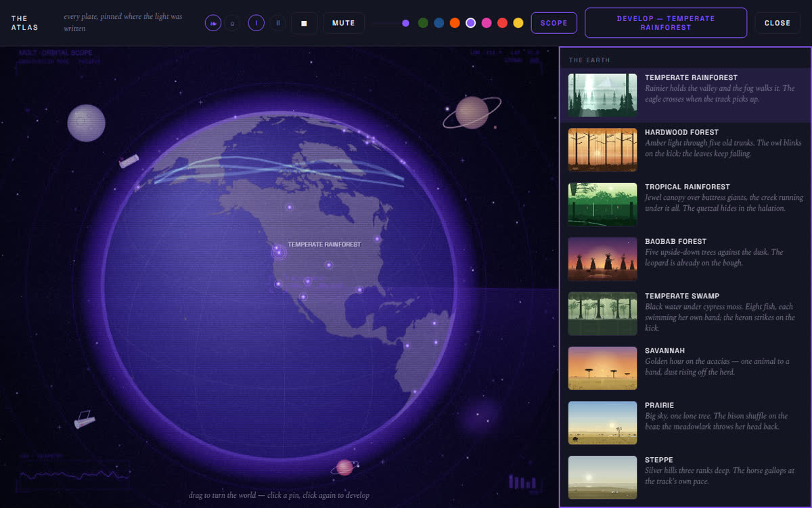
Task: Select the Temperate Swamp title
Action: 682,296
